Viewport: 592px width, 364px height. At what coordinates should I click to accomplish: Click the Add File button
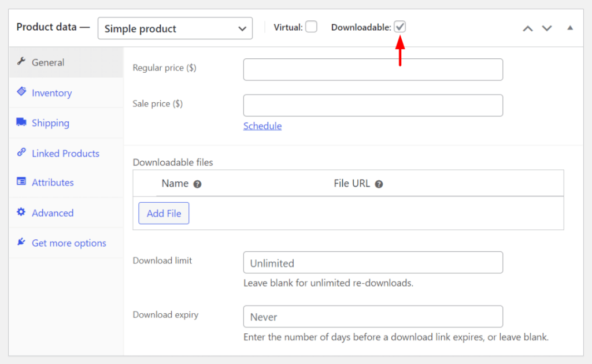pos(164,213)
